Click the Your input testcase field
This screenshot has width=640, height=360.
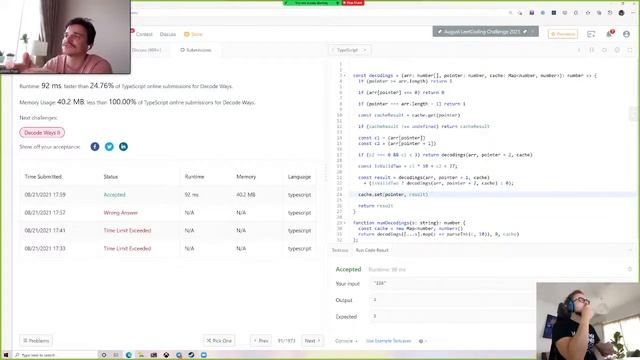click(453, 283)
